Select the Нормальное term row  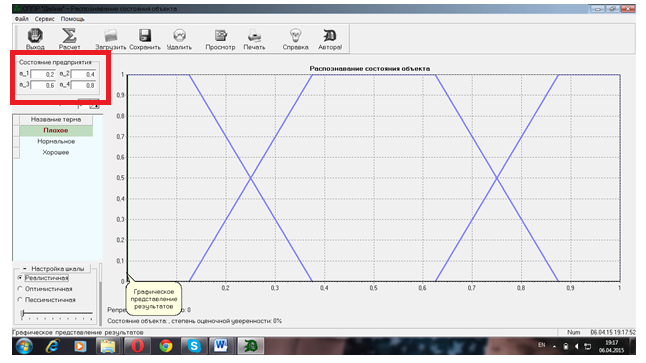(56, 141)
